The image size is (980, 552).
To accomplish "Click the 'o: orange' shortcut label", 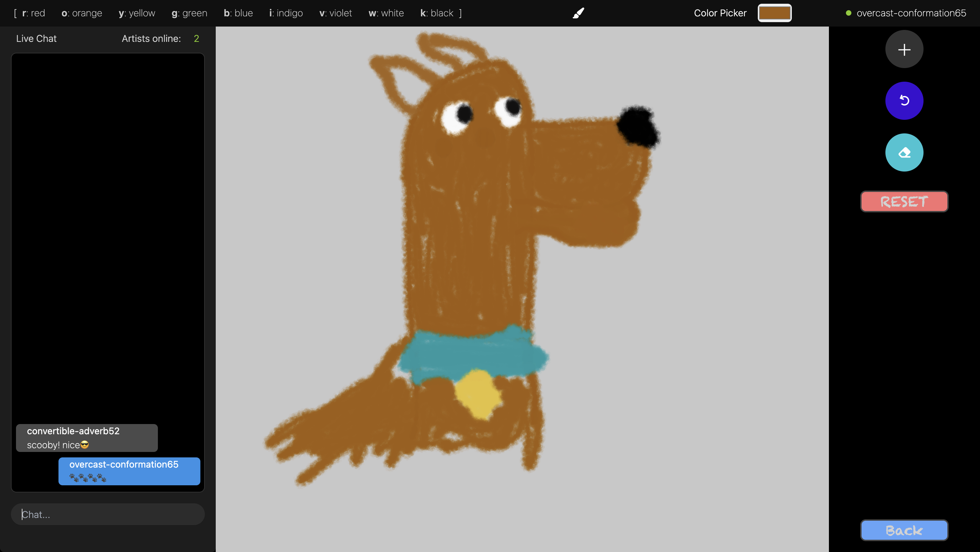I will 82,13.
